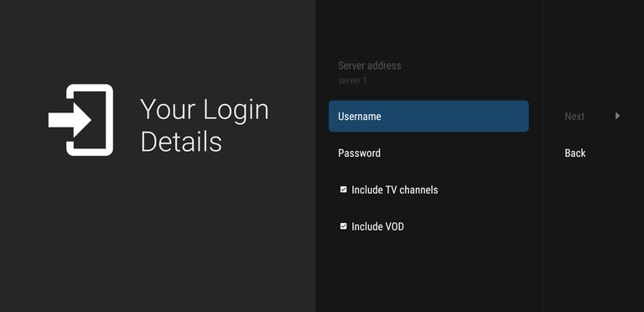Click the Your Login Details heading
644x312 pixels.
tap(204, 126)
